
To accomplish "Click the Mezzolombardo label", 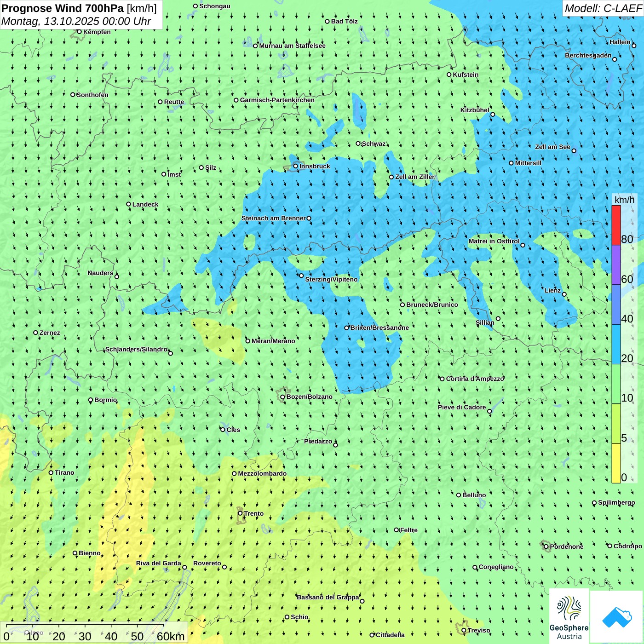I will point(262,473).
